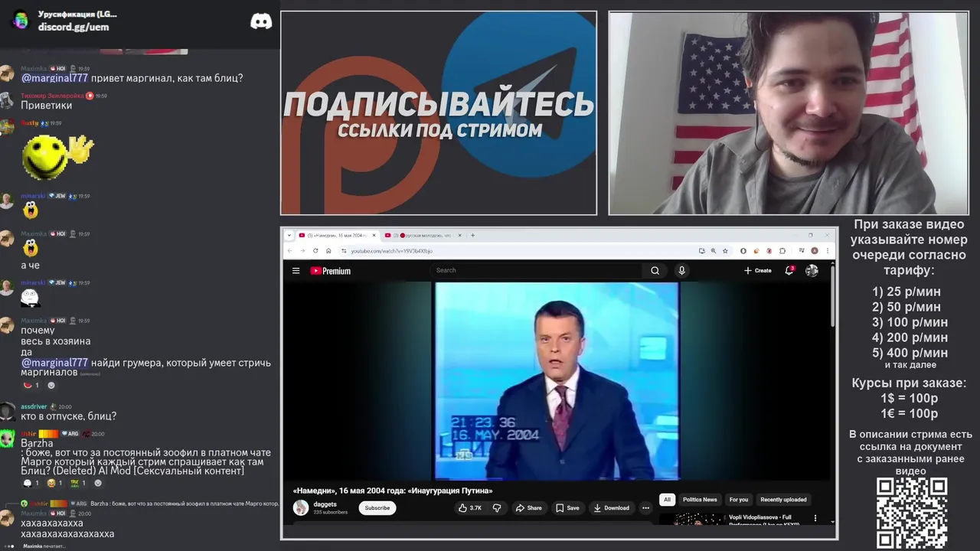View site information icon beside the URL

coord(344,250)
